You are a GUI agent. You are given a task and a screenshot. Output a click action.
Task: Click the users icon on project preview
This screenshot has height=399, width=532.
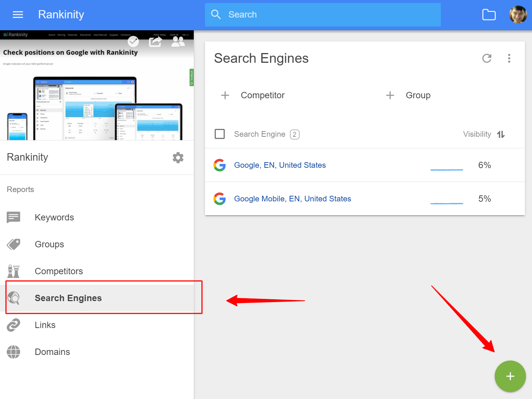tap(178, 41)
